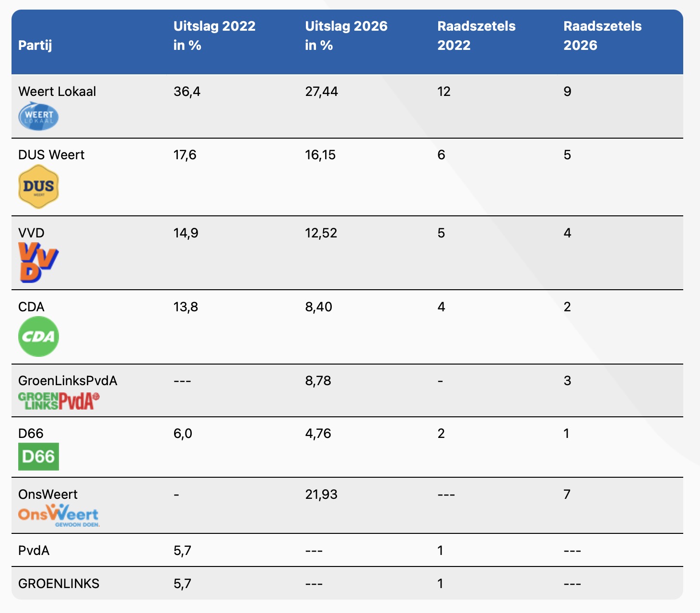Screen dimensions: 700x613
Task: Click the Weert Lokaal party name
Action: (57, 91)
